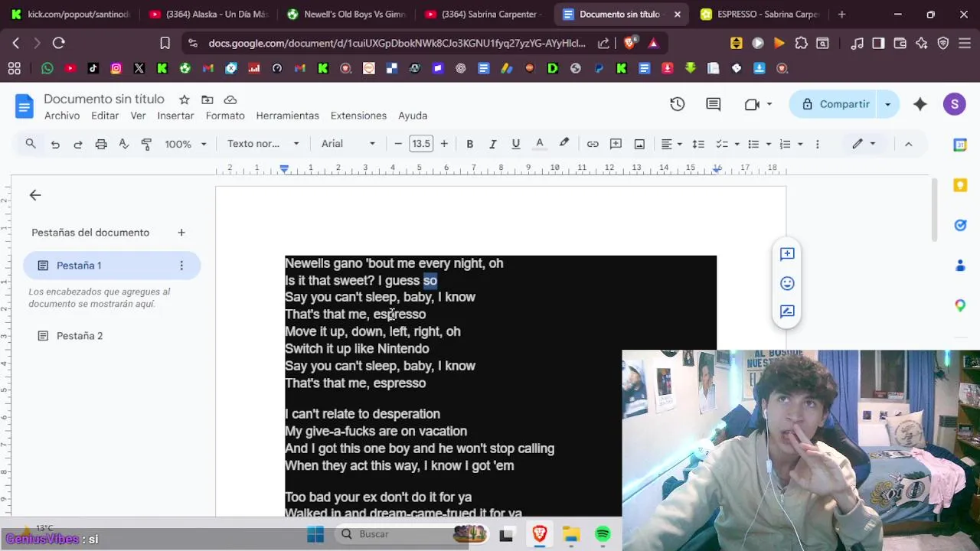Rename the Documento sin título title
The height and width of the screenshot is (551, 980).
click(104, 99)
